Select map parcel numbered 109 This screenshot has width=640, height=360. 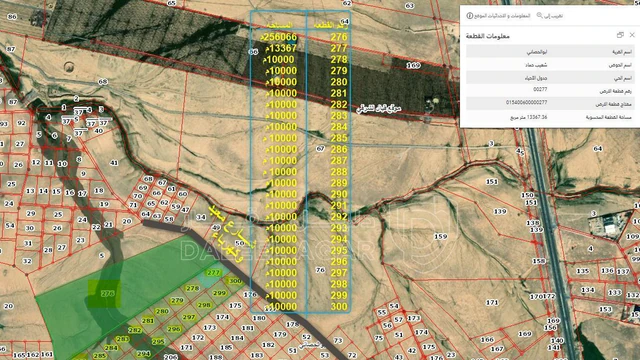[633, 236]
